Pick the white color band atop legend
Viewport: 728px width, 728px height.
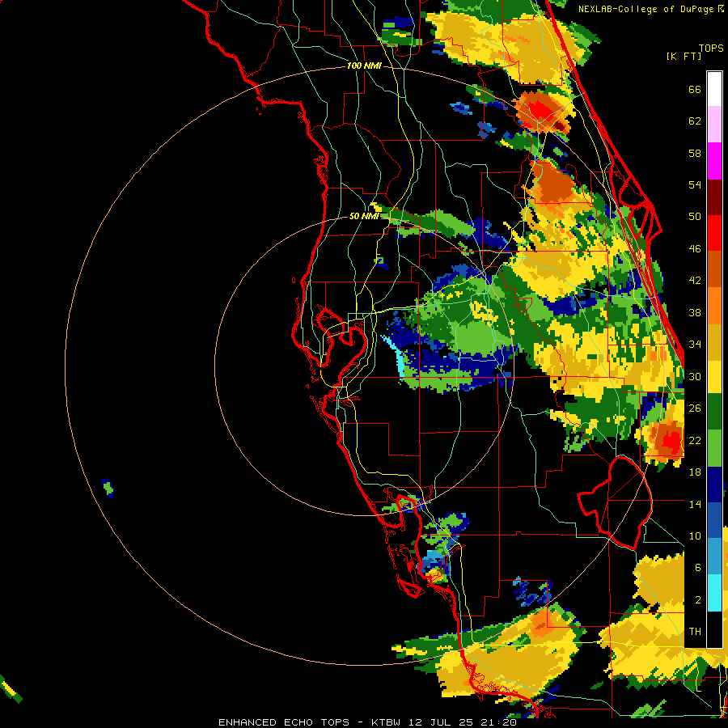[x=714, y=89]
